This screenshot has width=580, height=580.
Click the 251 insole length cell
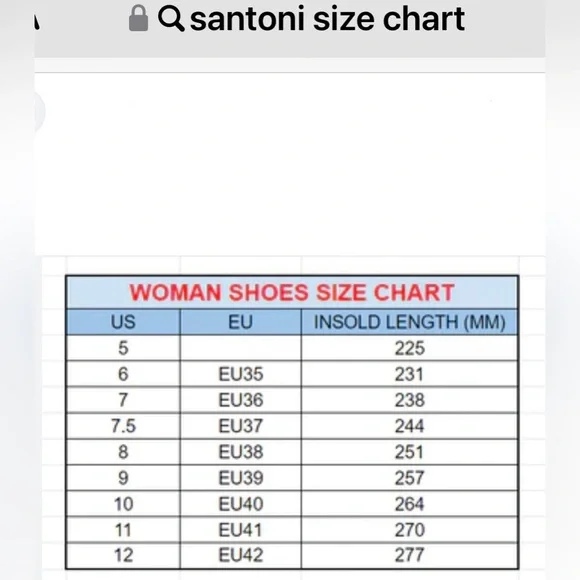pyautogui.click(x=409, y=452)
